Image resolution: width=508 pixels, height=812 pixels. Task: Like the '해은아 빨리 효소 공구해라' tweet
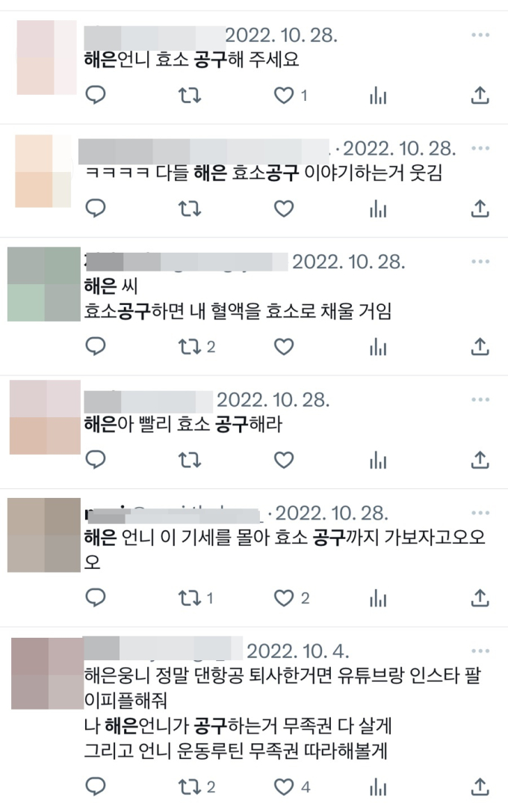(x=283, y=460)
